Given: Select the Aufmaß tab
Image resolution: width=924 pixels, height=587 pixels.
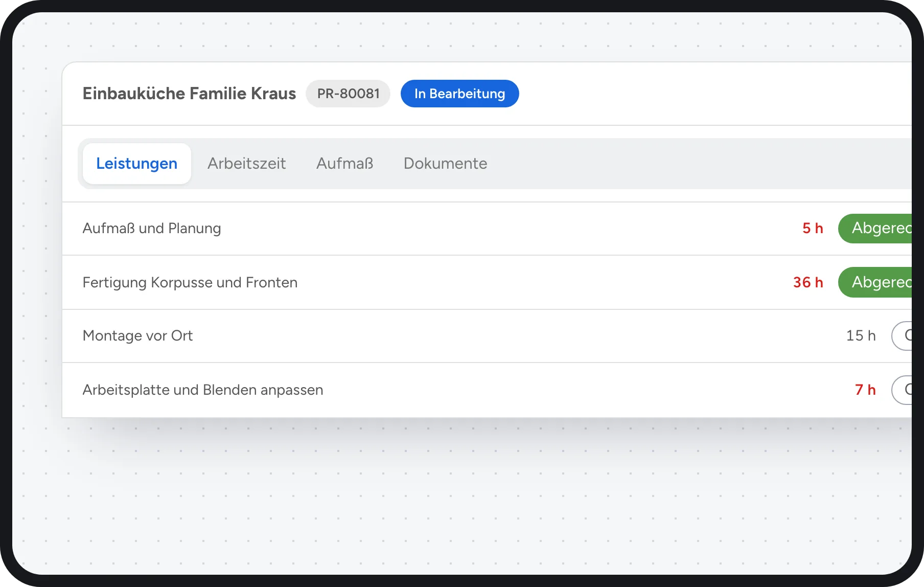Looking at the screenshot, I should coord(344,164).
